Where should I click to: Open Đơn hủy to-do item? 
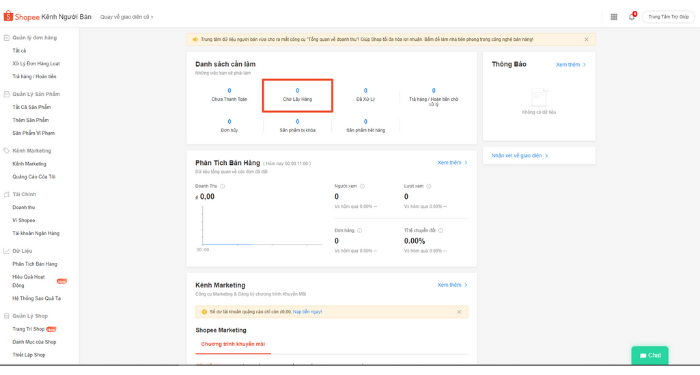(x=229, y=125)
